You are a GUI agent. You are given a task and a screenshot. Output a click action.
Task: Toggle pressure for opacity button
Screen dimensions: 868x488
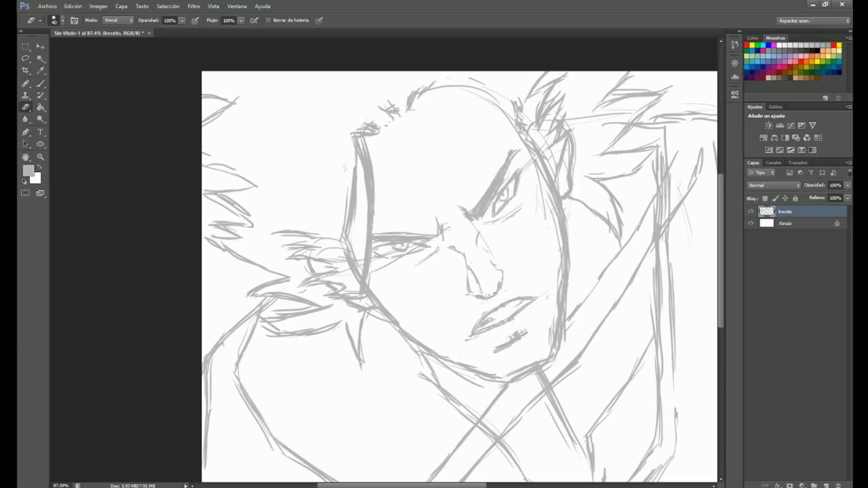195,20
